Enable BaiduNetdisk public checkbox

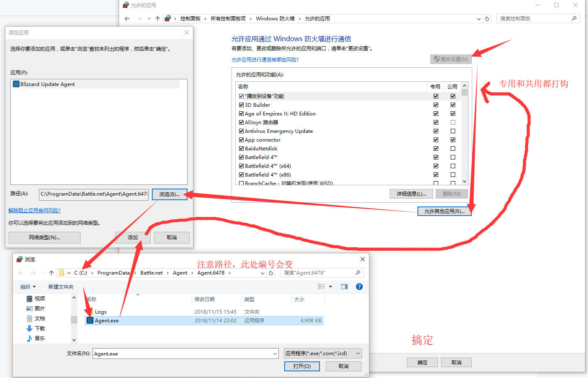(x=453, y=149)
